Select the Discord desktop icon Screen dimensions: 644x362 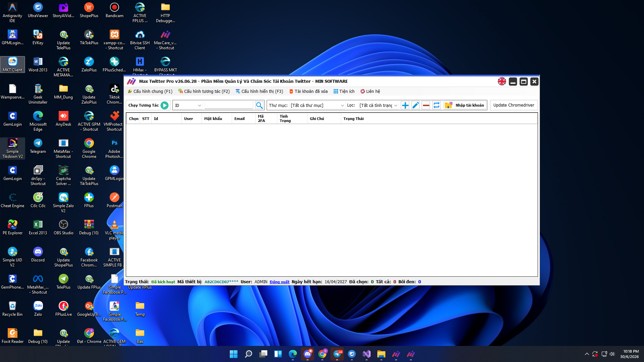[x=38, y=254]
